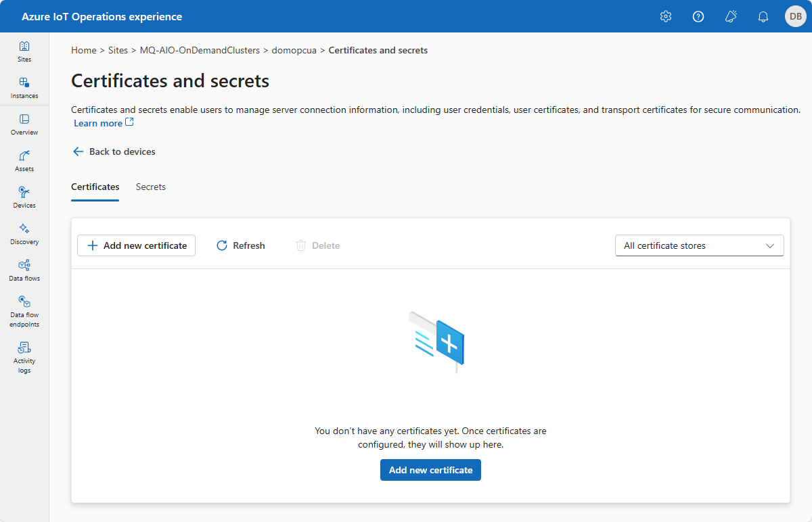Open Data flow endpoints in sidebar

(24, 312)
